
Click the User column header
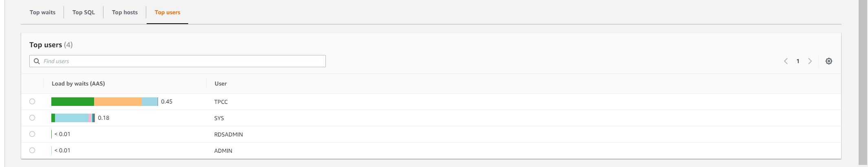click(x=221, y=83)
